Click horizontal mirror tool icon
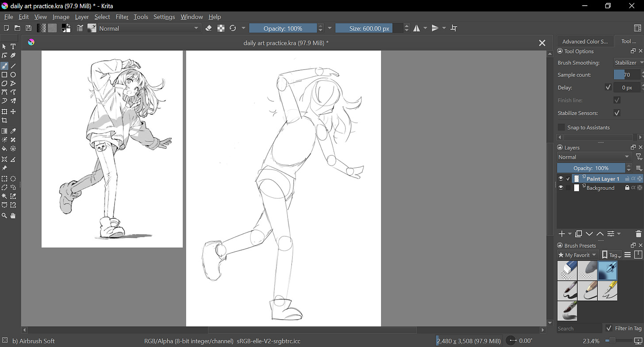644x347 pixels. point(417,28)
